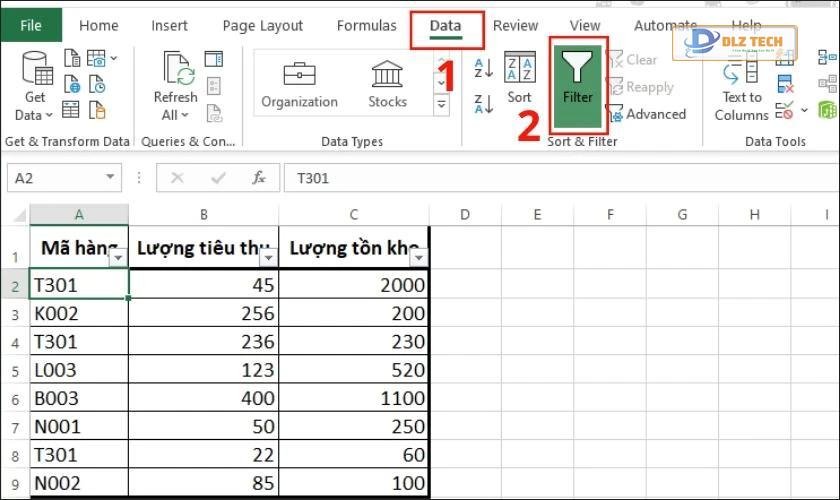Open filter dropdown for Lượng tiêu thụ

(268, 258)
